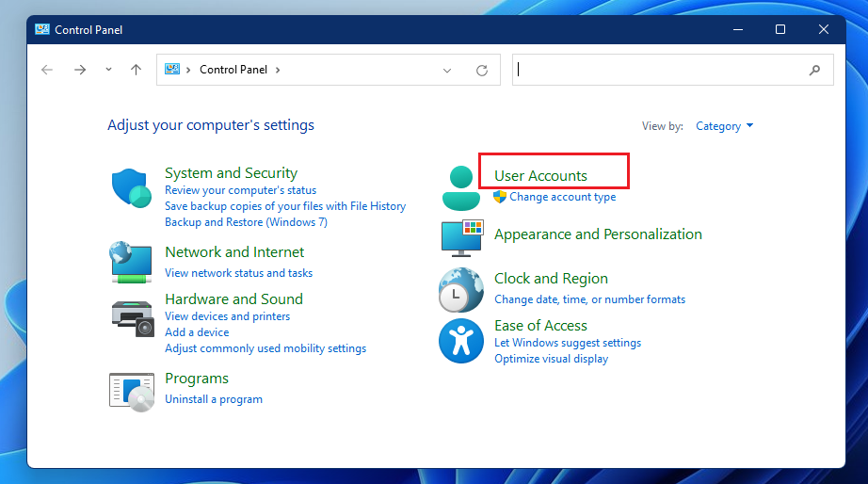Open View network status and tasks
This screenshot has width=868, height=484.
coord(238,273)
